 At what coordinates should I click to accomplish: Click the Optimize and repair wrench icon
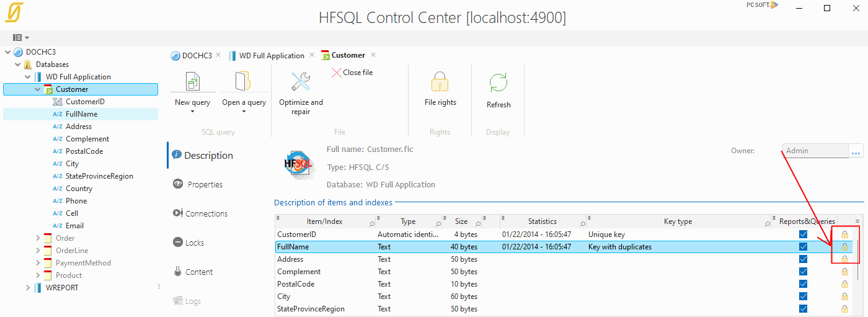tap(301, 82)
